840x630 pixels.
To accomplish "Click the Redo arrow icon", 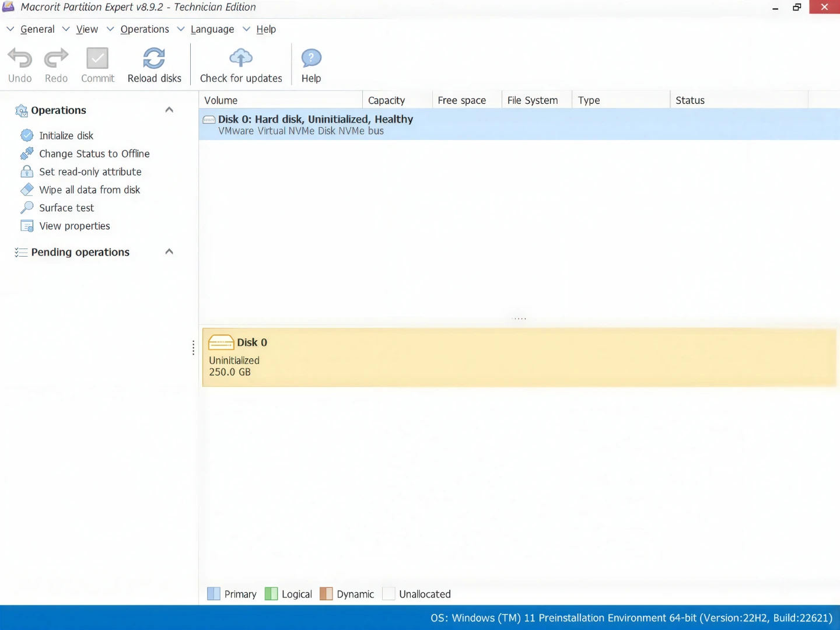I will [x=56, y=58].
